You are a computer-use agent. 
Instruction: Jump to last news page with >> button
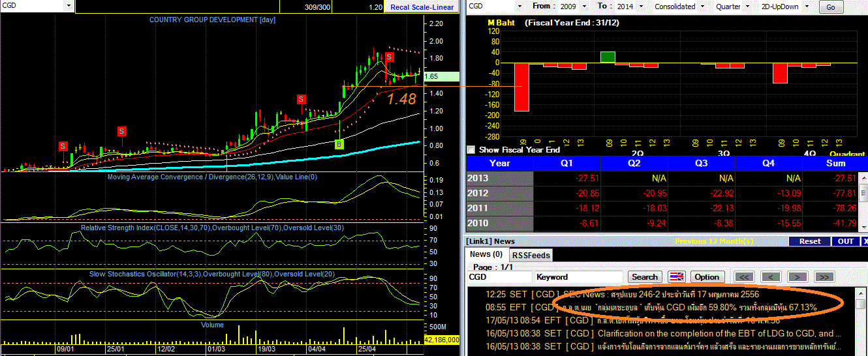824,277
